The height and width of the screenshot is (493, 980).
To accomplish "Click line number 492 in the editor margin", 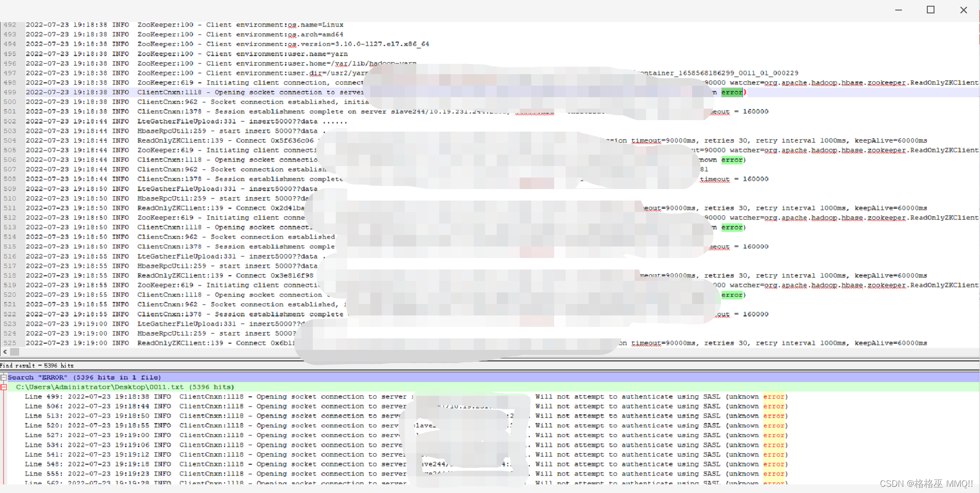I will 10,25.
